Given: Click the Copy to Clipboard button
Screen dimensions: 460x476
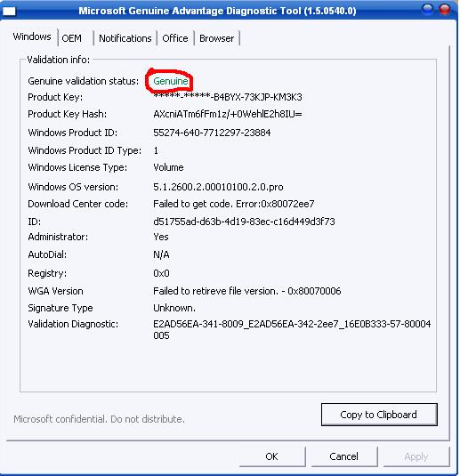Looking at the screenshot, I should pyautogui.click(x=379, y=415).
